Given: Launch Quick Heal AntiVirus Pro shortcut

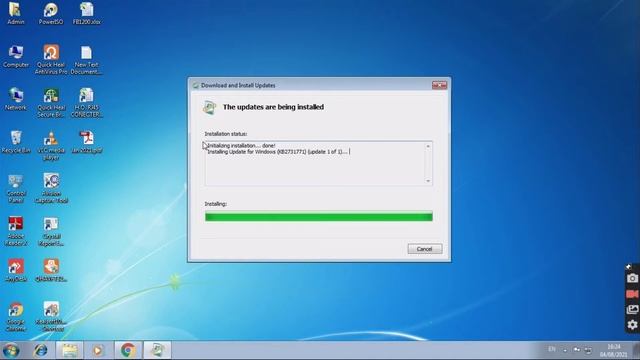Looking at the screenshot, I should (51, 59).
